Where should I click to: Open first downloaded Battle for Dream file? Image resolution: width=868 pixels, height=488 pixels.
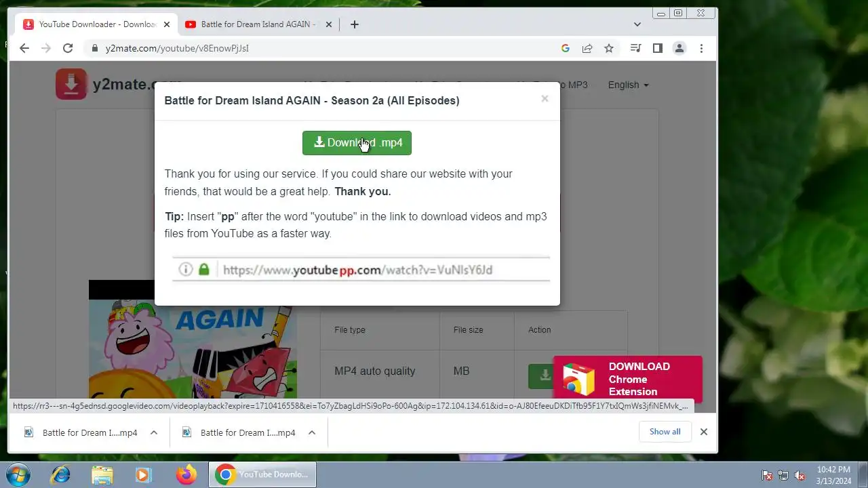[x=81, y=432]
